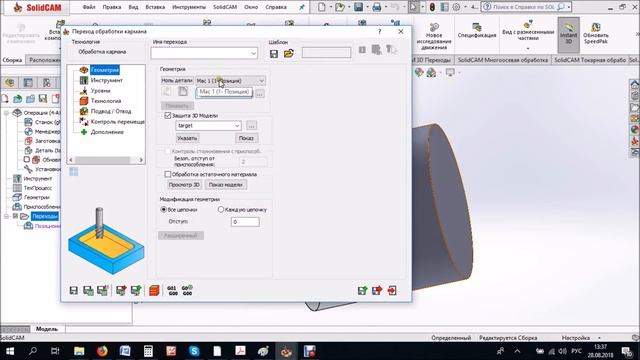The width and height of the screenshot is (640, 360).
Task: Click Показ модели button
Action: pyautogui.click(x=225, y=184)
